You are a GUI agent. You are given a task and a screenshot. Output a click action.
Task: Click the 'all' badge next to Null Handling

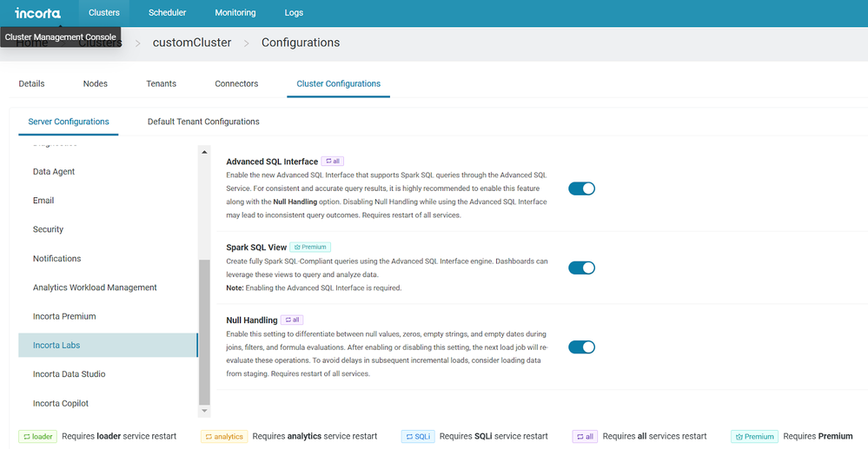click(292, 320)
